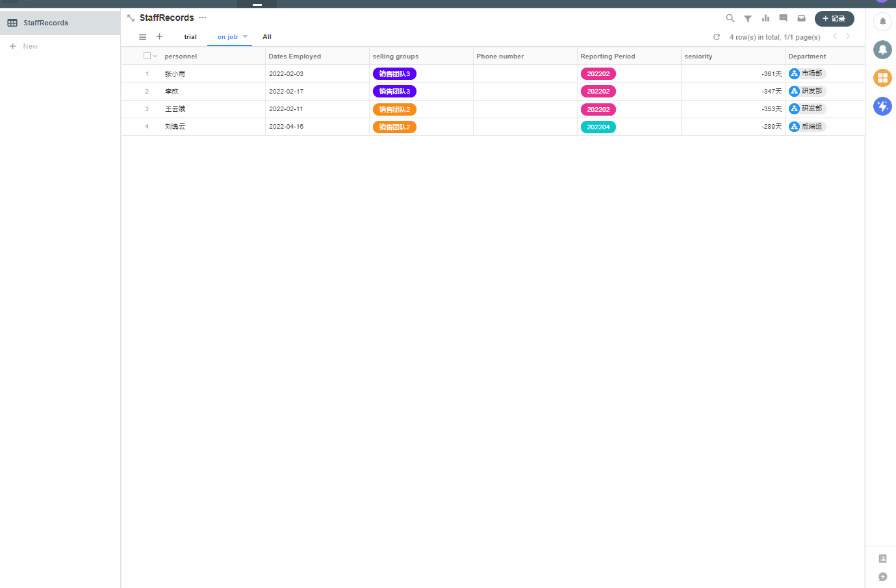Expand the on job view dropdown arrow
This screenshot has height=588, width=896.
pos(245,36)
